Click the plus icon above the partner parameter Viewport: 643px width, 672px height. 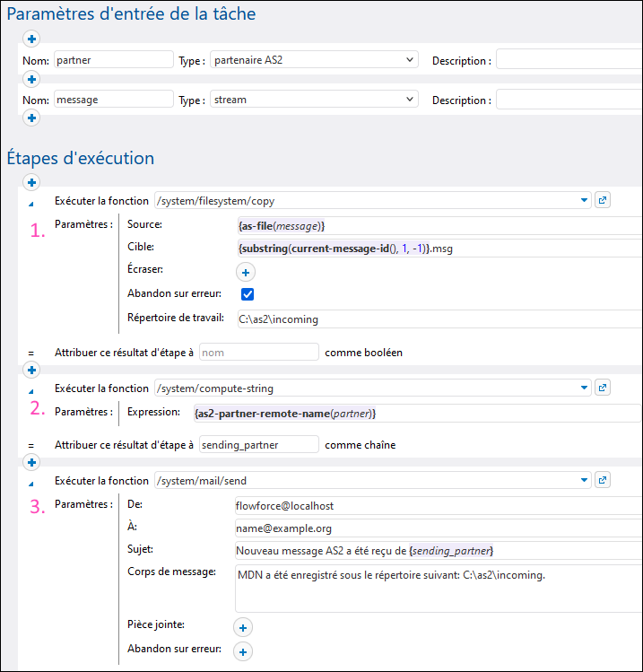[x=32, y=39]
